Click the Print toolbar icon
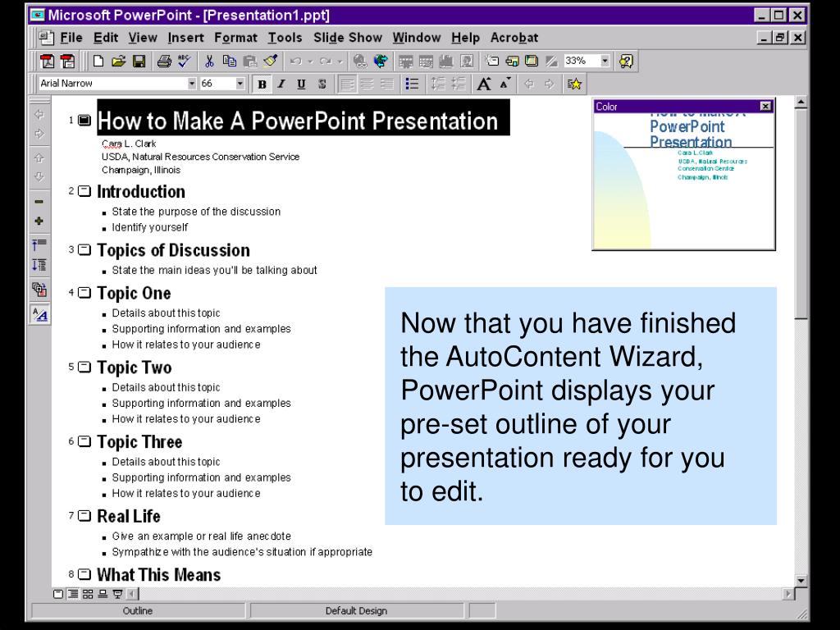The image size is (840, 630). coord(164,61)
